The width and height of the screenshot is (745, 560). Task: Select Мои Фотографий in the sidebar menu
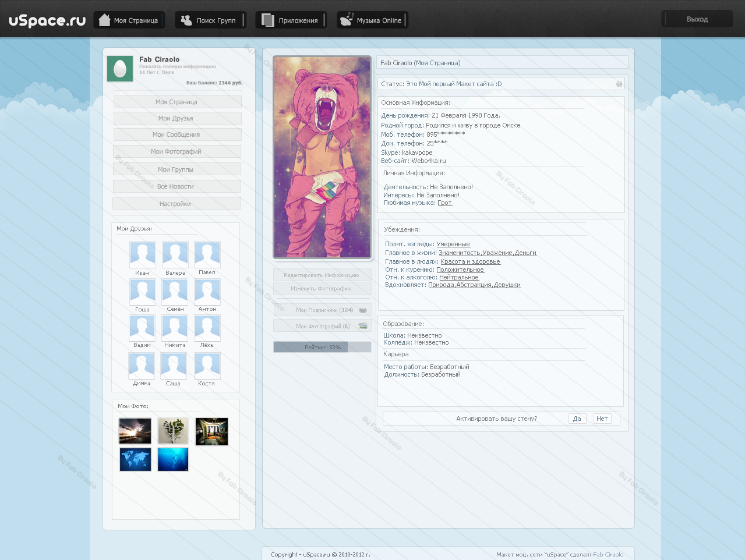(176, 151)
